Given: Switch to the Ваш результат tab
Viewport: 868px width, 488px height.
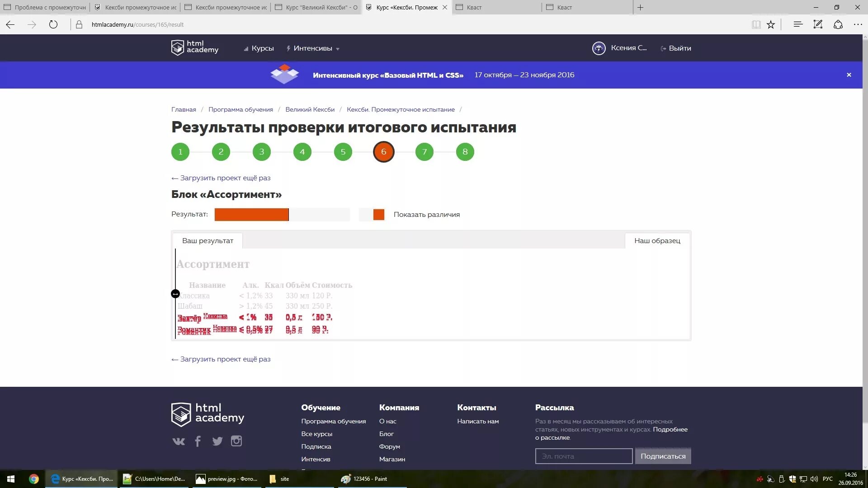Looking at the screenshot, I should tap(208, 241).
